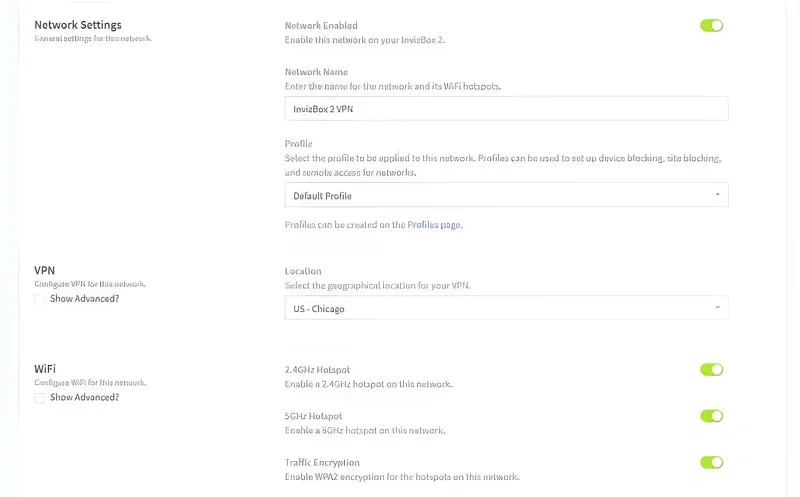Click the Network Name field label
This screenshot has height=497, width=800.
coord(319,72)
